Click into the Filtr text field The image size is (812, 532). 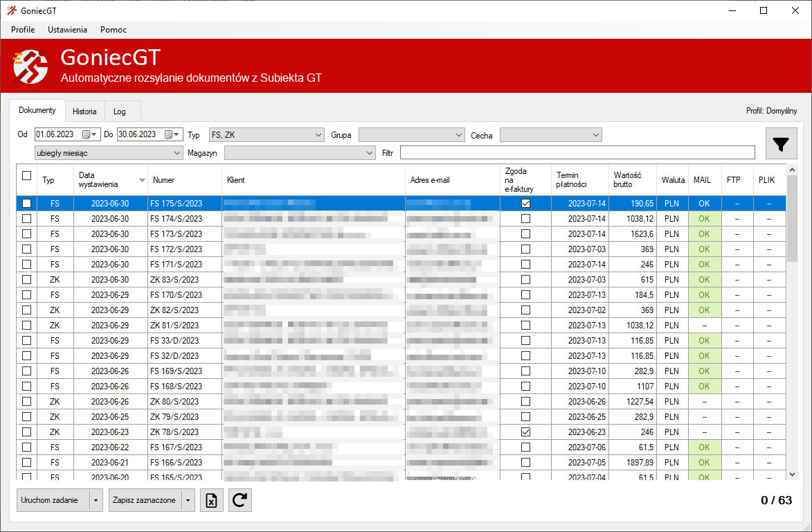click(x=577, y=152)
